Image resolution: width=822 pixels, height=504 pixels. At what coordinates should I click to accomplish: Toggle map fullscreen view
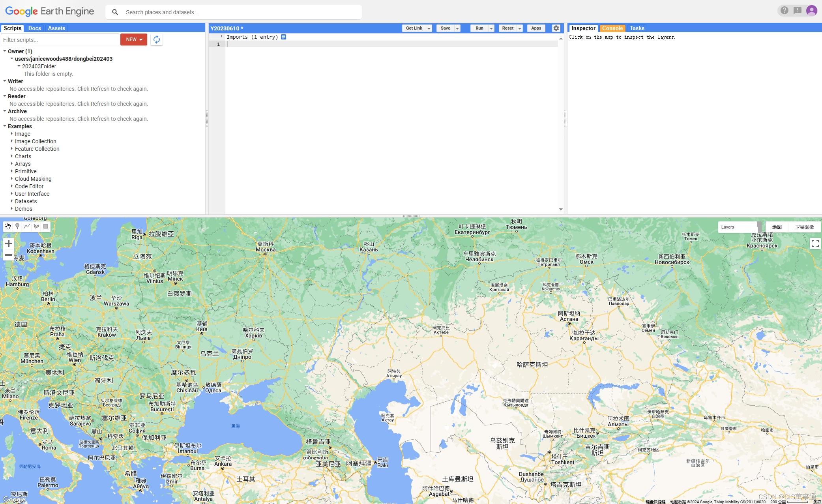pyautogui.click(x=815, y=244)
